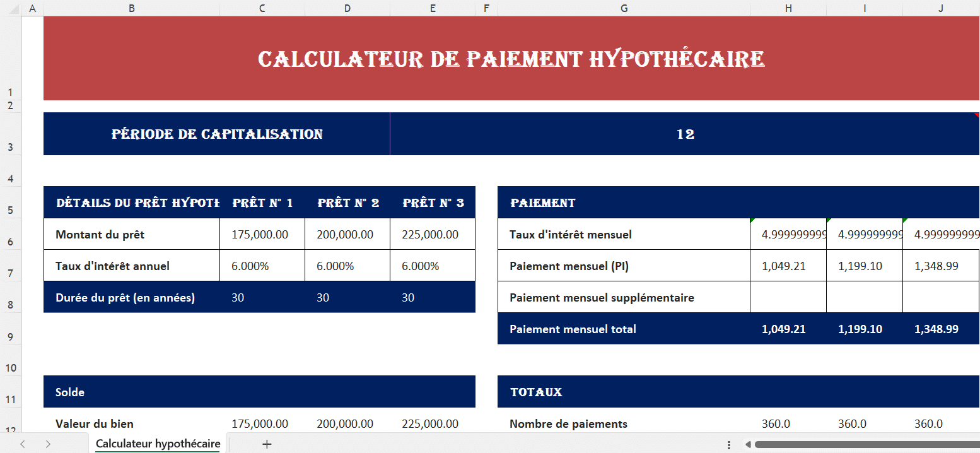Click the horizontal scrollbar left arrow
980x453 pixels.
(x=747, y=444)
